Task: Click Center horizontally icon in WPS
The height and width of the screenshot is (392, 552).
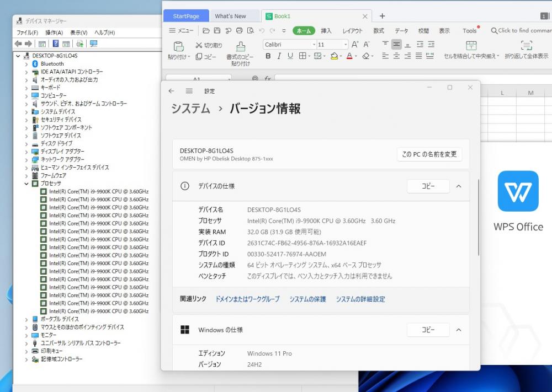Action: pos(396,56)
